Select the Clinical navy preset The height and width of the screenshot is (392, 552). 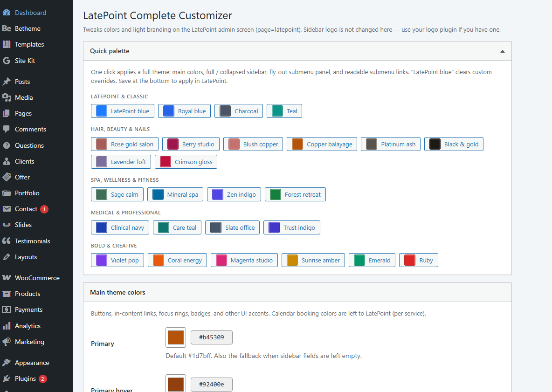(120, 227)
